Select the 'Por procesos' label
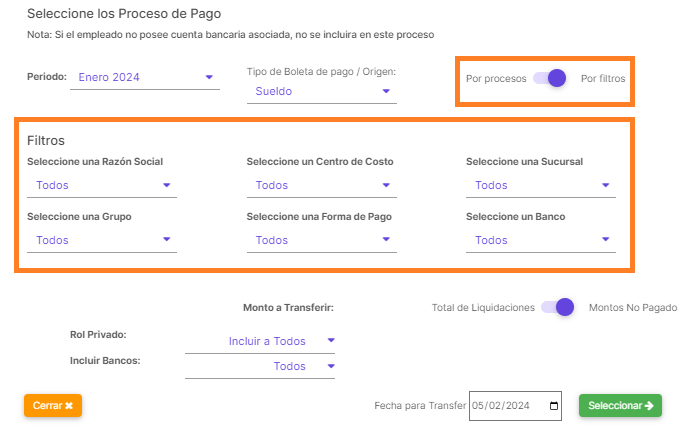This screenshot has height=436, width=682. (496, 78)
